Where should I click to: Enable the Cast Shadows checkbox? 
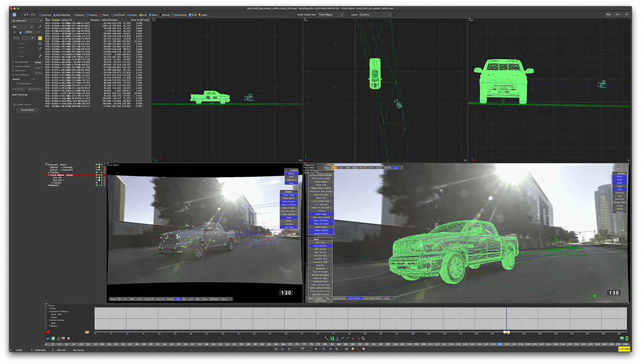click(13, 62)
